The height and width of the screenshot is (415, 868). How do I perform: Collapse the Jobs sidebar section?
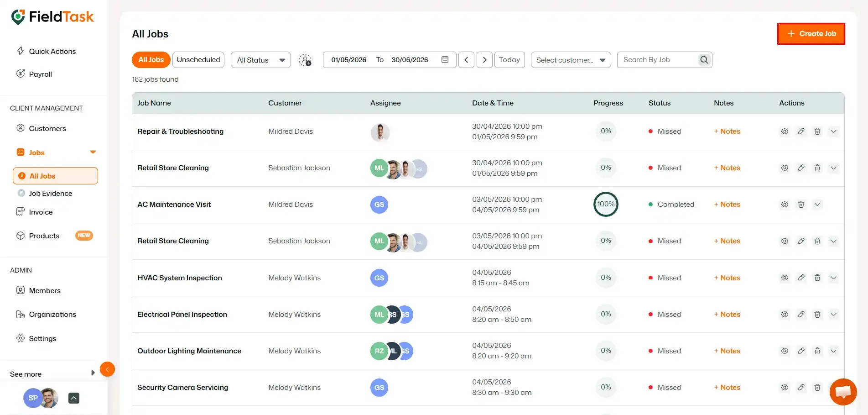click(93, 152)
